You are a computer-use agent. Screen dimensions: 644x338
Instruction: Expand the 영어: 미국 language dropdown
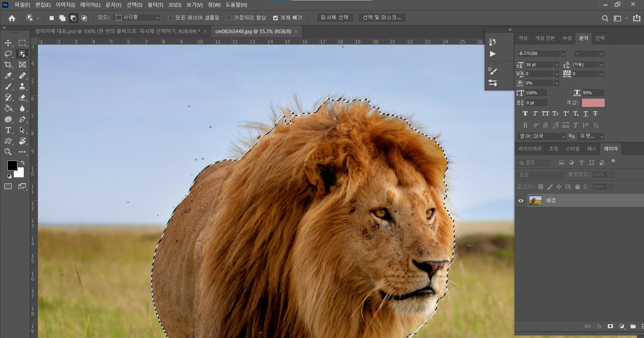pyautogui.click(x=541, y=136)
